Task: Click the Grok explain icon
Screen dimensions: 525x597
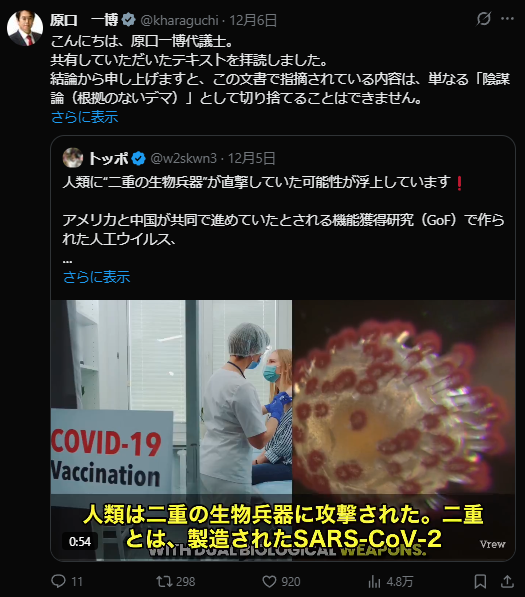Action: (x=484, y=19)
